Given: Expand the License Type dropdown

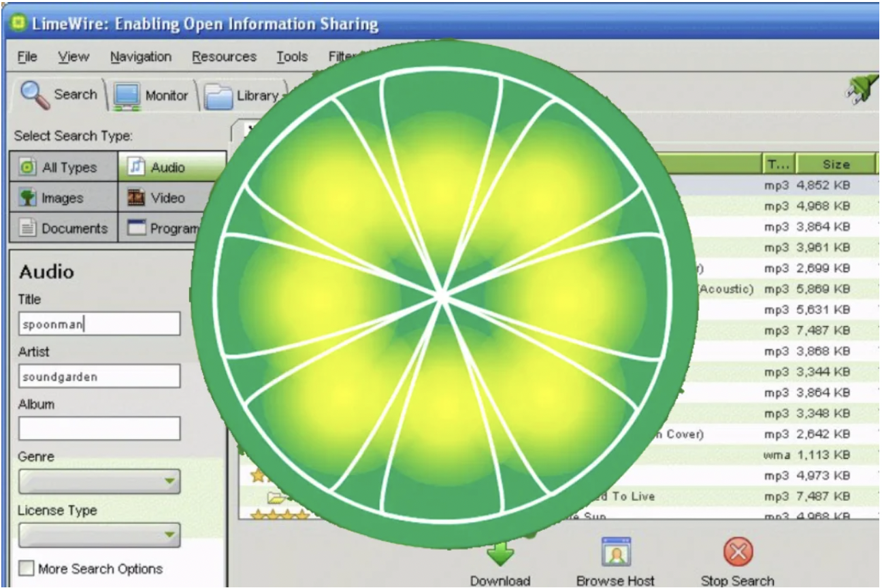Looking at the screenshot, I should (99, 535).
